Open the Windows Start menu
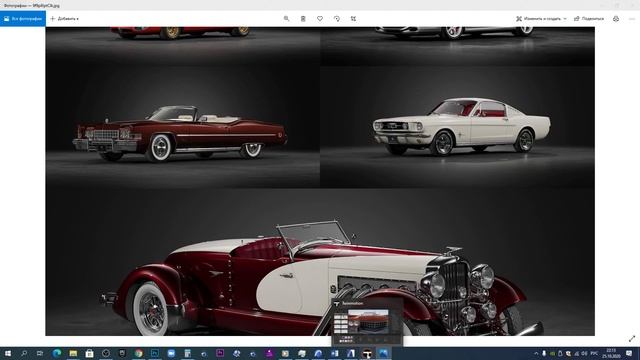 pos(8,353)
